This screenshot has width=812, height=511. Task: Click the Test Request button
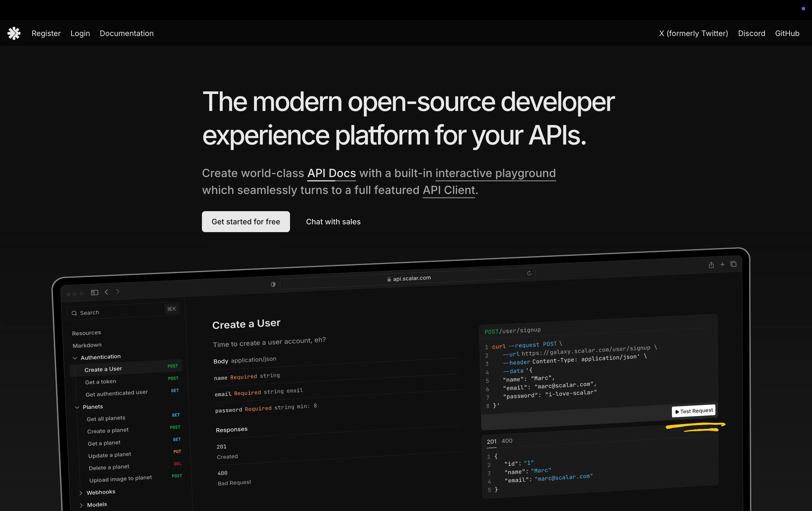pyautogui.click(x=694, y=411)
